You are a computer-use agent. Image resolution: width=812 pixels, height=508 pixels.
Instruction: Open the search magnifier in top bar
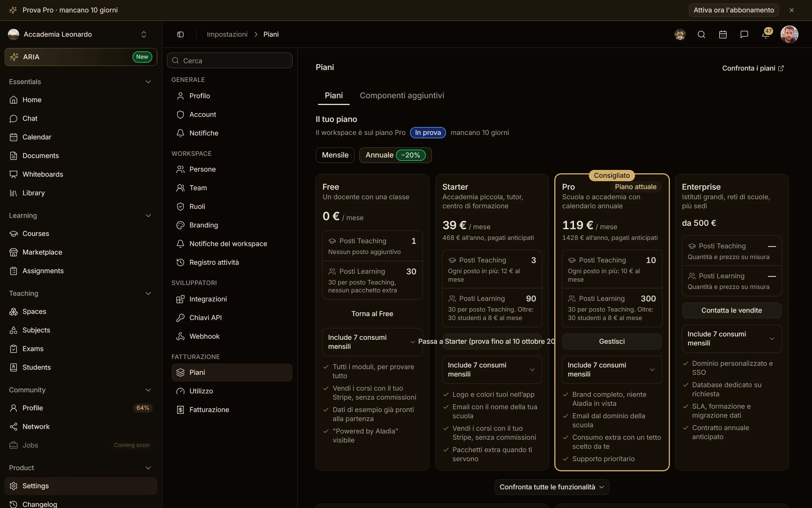pyautogui.click(x=701, y=34)
